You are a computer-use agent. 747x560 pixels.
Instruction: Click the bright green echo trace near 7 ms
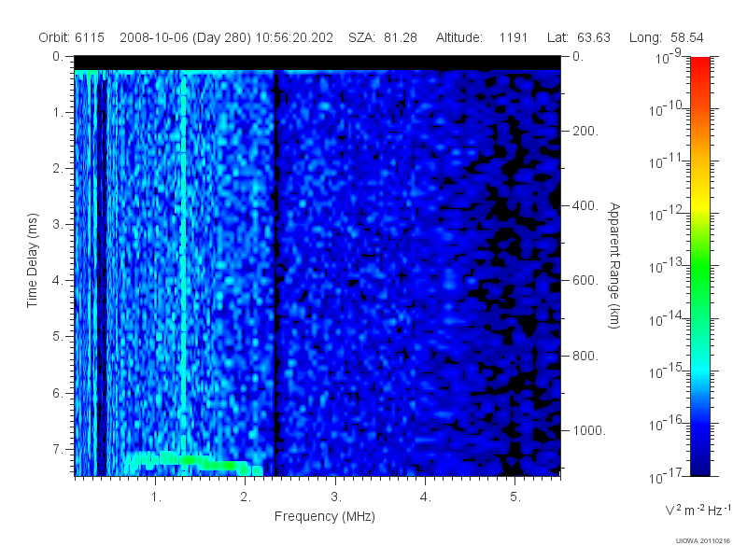(x=193, y=463)
